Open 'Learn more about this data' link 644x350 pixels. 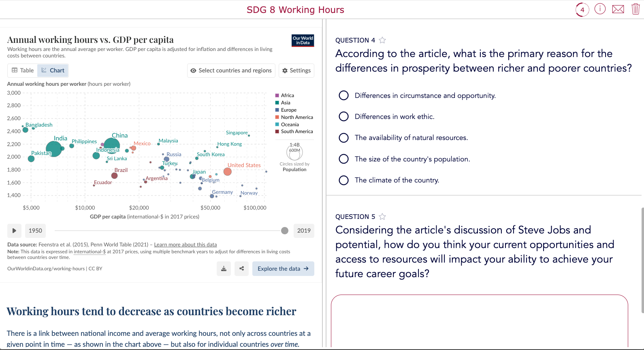pyautogui.click(x=186, y=244)
